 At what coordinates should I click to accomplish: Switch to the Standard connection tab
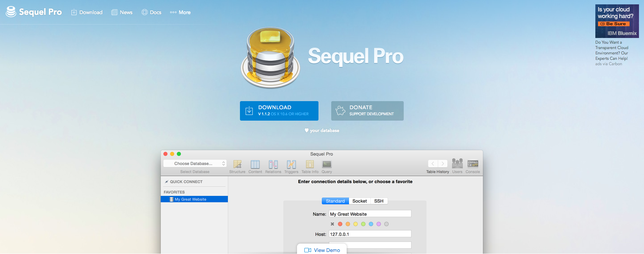335,201
